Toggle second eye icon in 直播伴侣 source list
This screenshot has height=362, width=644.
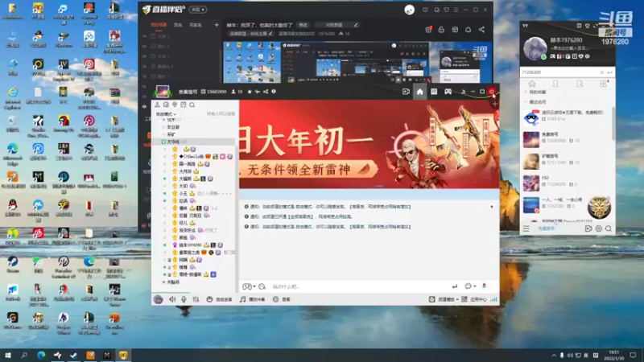tap(144, 46)
